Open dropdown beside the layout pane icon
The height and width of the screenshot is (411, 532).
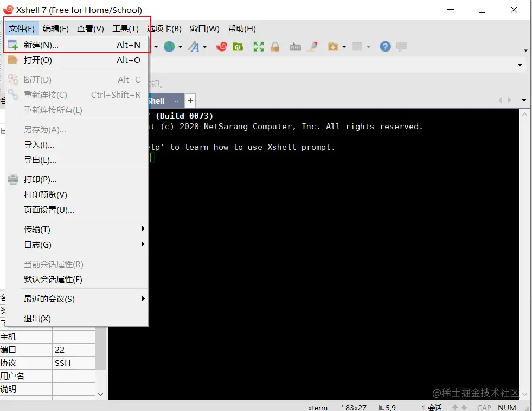[368, 47]
